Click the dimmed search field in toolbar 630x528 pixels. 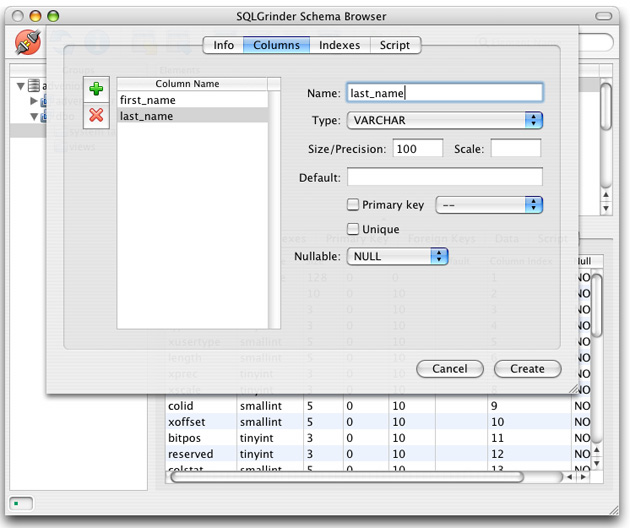click(x=543, y=42)
